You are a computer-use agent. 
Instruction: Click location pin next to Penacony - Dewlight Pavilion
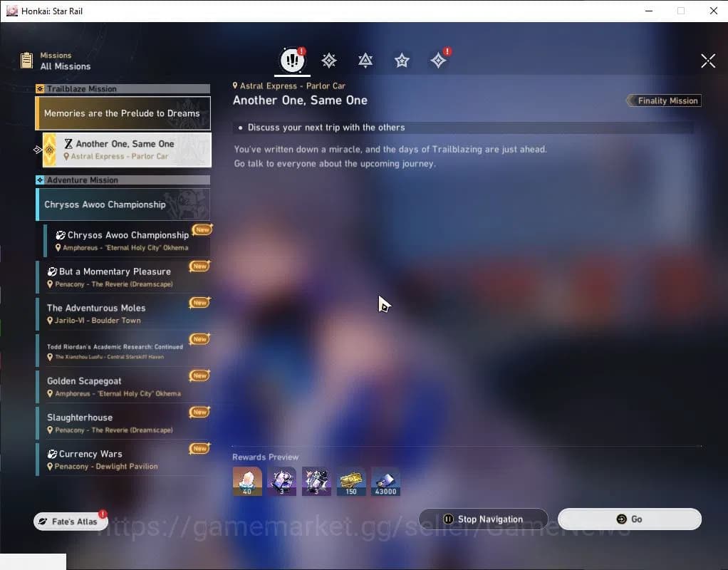50,467
